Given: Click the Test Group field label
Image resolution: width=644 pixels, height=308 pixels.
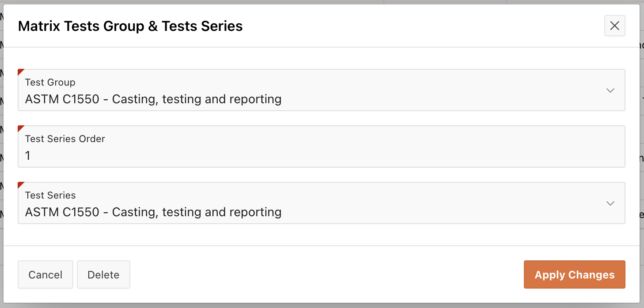Looking at the screenshot, I should pos(50,83).
